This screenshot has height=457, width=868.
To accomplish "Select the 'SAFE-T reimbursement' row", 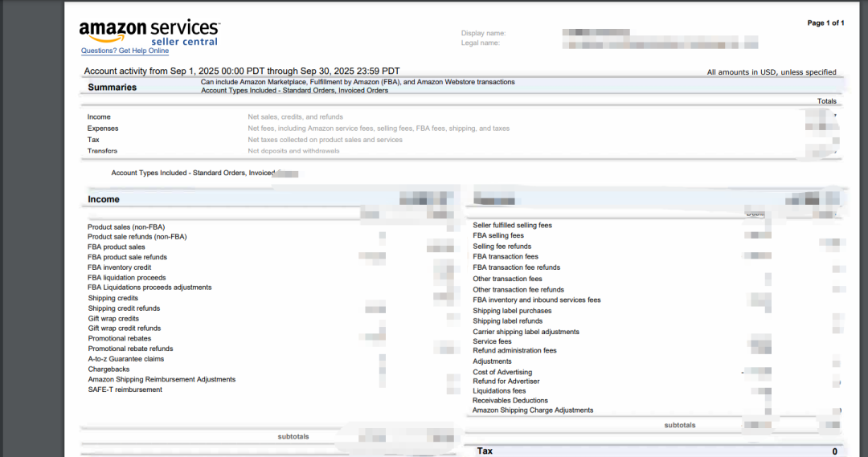I will click(125, 390).
